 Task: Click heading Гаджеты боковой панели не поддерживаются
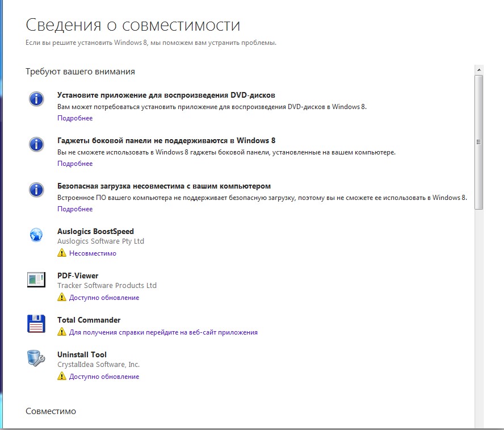(x=166, y=140)
